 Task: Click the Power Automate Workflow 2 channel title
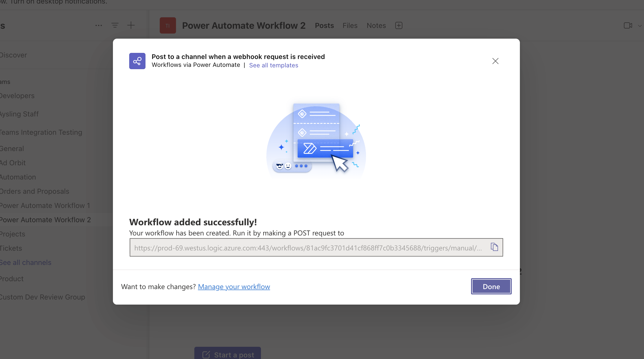(x=244, y=25)
